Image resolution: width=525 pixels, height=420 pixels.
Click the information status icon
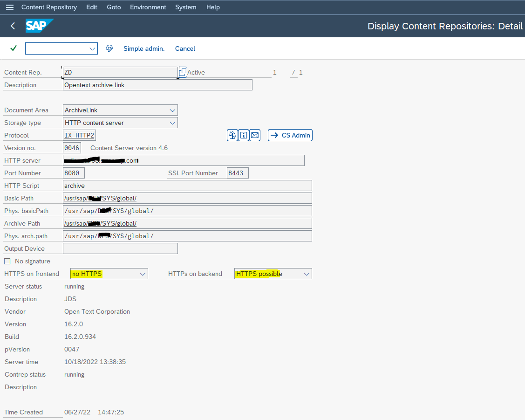click(x=244, y=135)
